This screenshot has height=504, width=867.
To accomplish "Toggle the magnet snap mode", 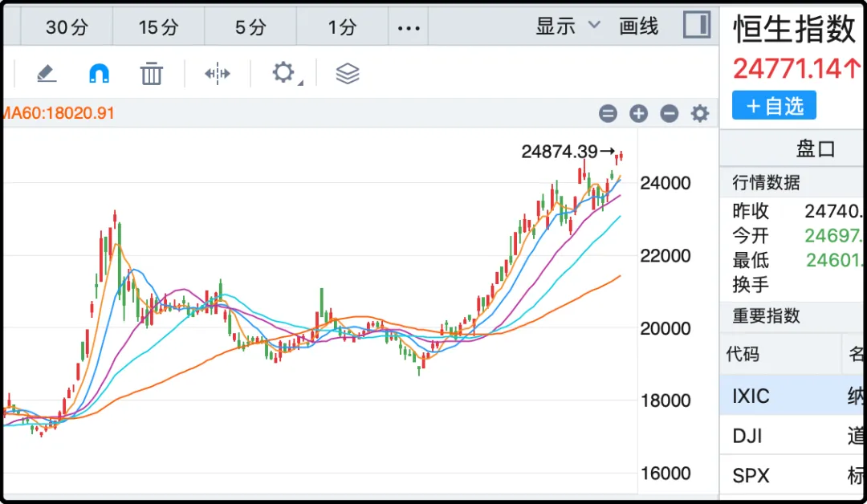I will [99, 74].
